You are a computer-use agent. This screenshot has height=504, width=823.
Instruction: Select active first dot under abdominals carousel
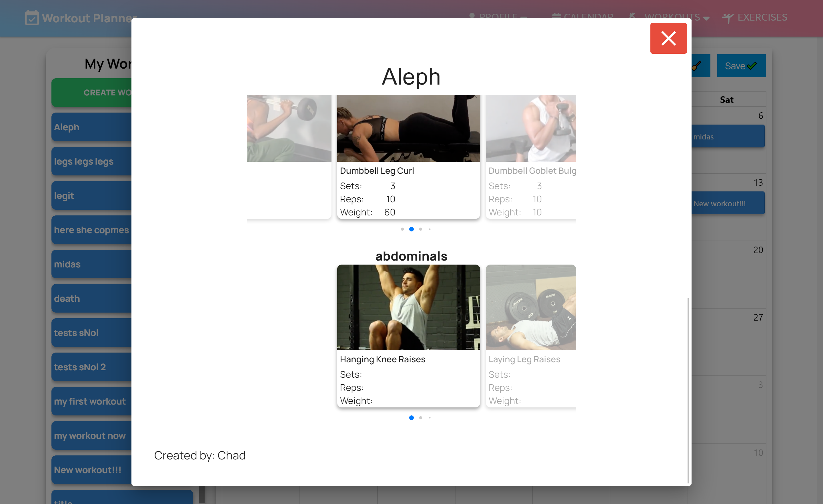tap(411, 417)
